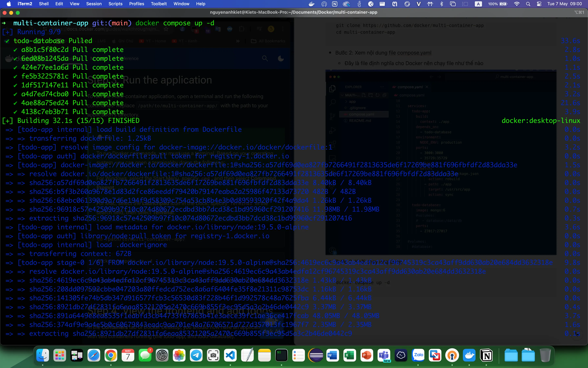Screen dimensions: 588x368
Task: Click 'Bước 2: Xem nội dung file compose.yaml' in Notion
Action: click(383, 53)
